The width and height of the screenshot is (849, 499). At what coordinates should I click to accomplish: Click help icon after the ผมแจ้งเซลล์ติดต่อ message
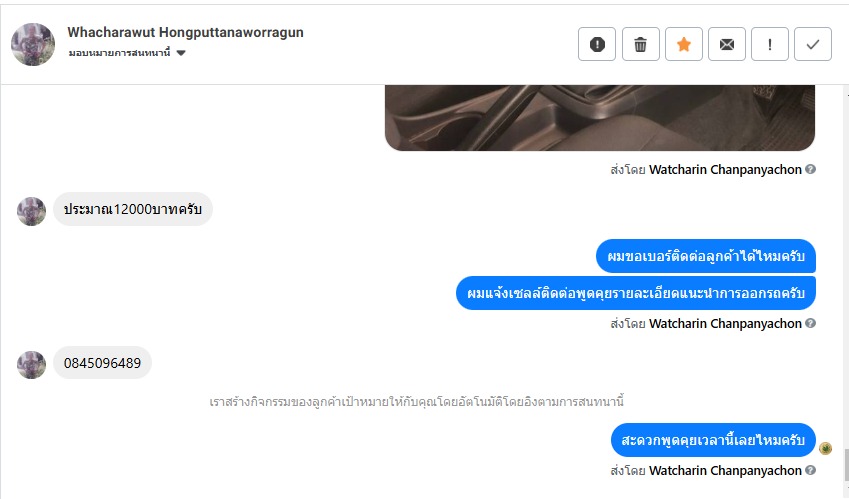(x=811, y=323)
